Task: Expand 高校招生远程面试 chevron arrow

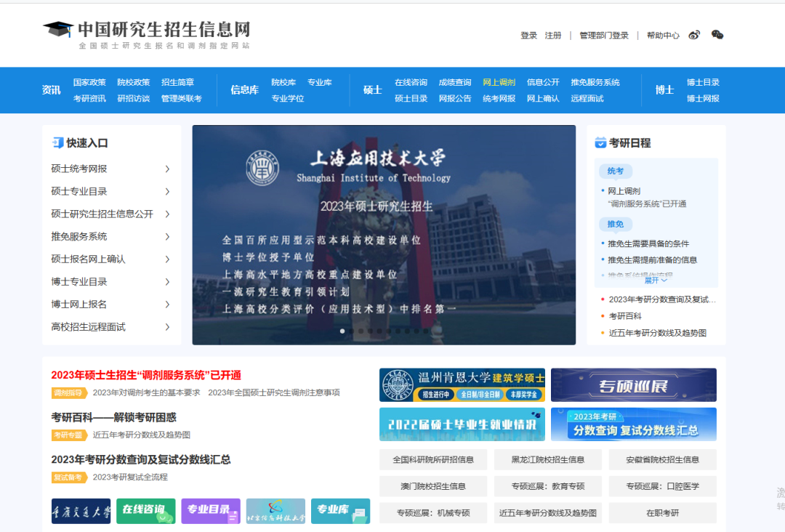Action: coord(167,327)
